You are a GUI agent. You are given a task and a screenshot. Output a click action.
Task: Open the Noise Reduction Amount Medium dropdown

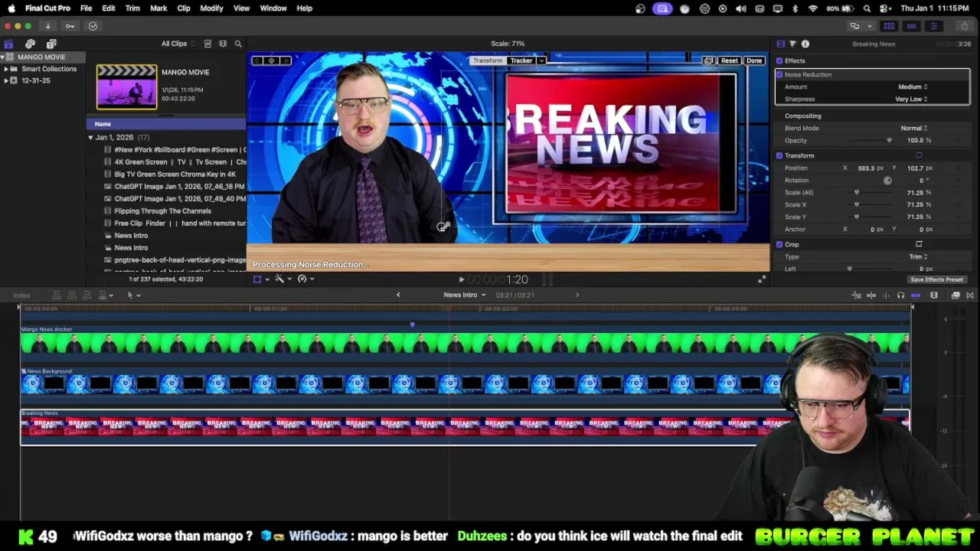coord(912,86)
